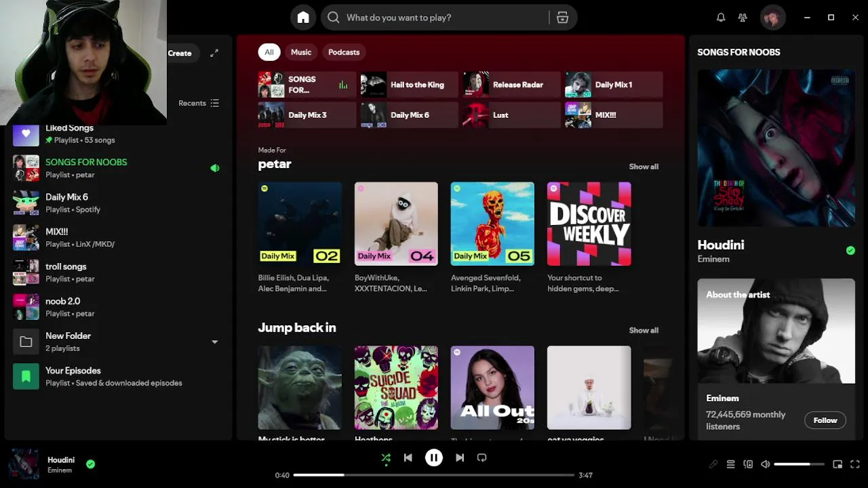The height and width of the screenshot is (488, 868).
Task: Open the Suicide Squad album cover
Action: pos(396,388)
